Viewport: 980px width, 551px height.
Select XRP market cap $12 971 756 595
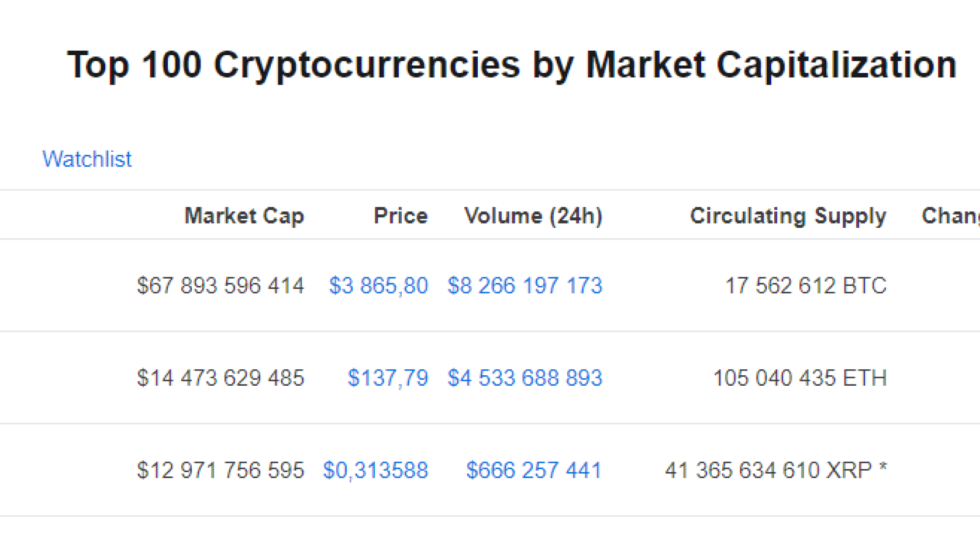click(x=221, y=471)
